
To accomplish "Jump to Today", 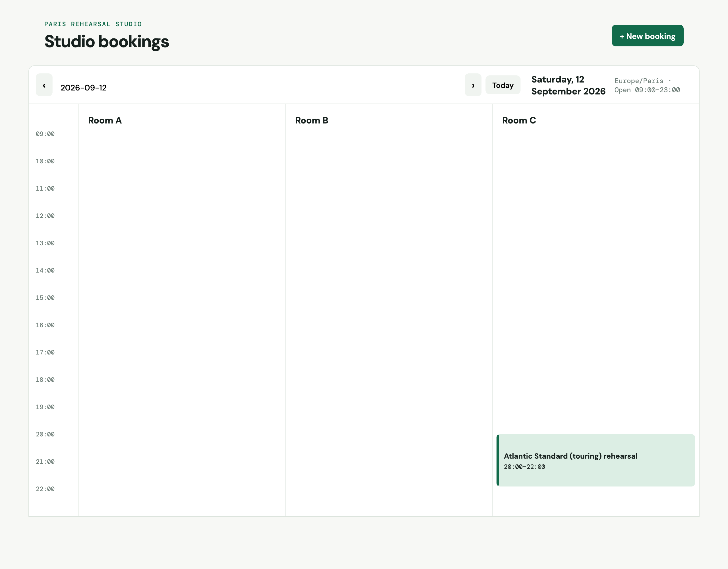I will click(x=503, y=85).
